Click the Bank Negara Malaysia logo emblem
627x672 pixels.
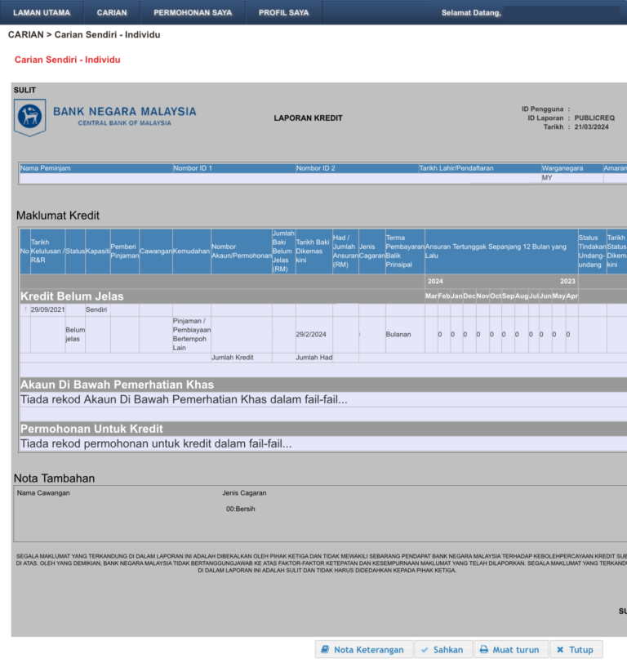[x=30, y=117]
